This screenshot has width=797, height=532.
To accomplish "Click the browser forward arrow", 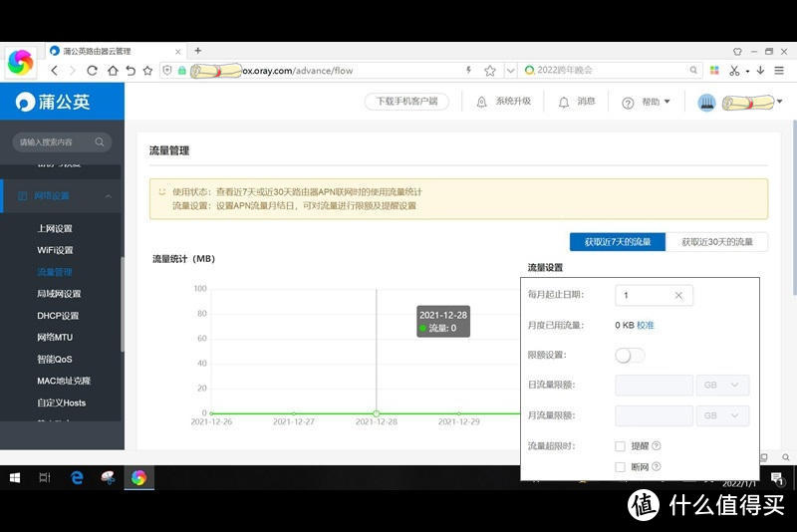I will coord(72,71).
